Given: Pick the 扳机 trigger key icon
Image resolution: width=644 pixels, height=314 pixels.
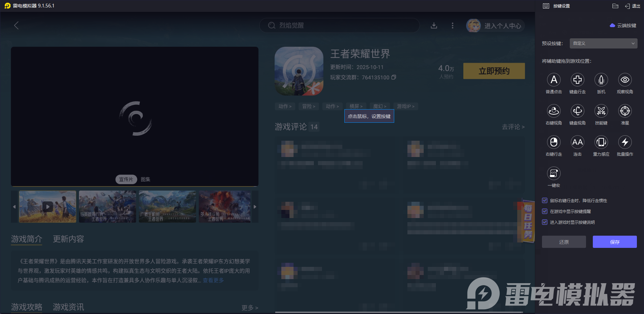Looking at the screenshot, I should coord(601,80).
